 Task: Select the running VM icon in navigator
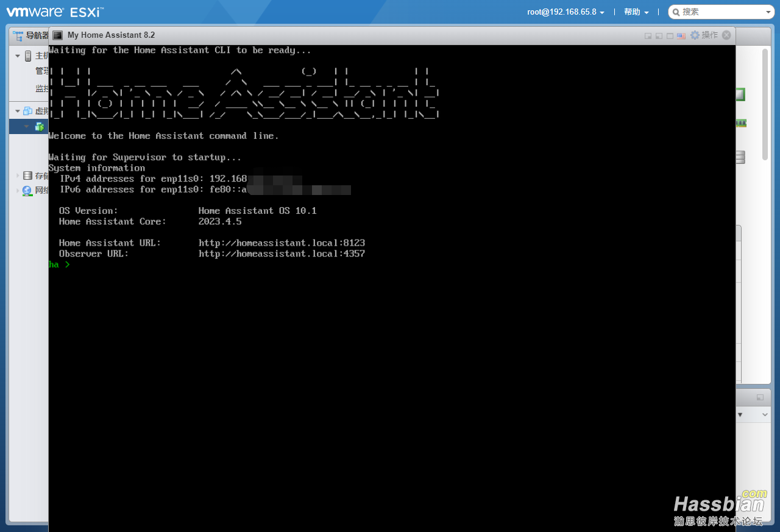click(x=40, y=127)
